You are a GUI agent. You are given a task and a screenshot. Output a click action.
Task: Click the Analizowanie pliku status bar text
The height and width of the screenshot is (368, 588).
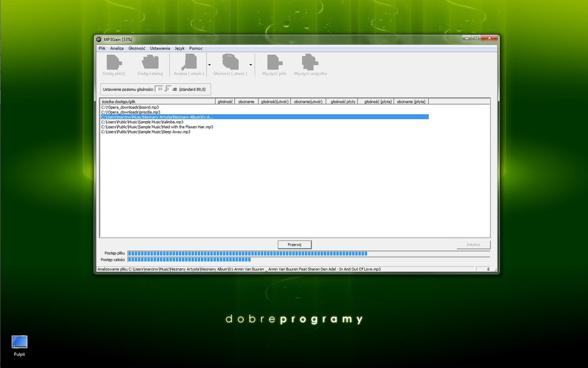coord(239,269)
